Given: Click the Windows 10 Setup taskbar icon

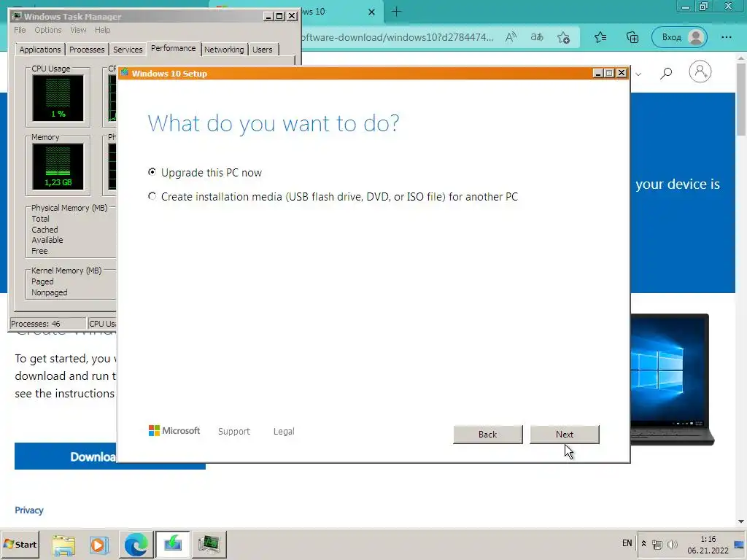Looking at the screenshot, I should 172,544.
